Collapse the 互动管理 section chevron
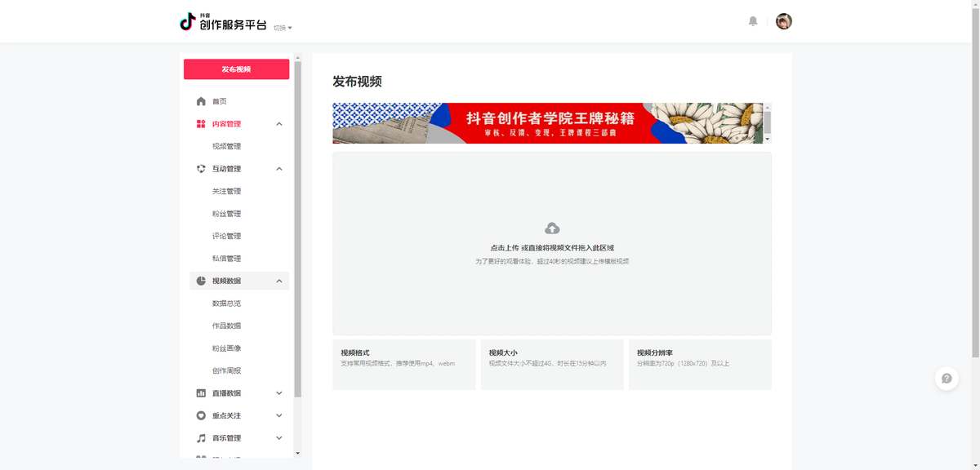This screenshot has height=470, width=980. tap(279, 169)
